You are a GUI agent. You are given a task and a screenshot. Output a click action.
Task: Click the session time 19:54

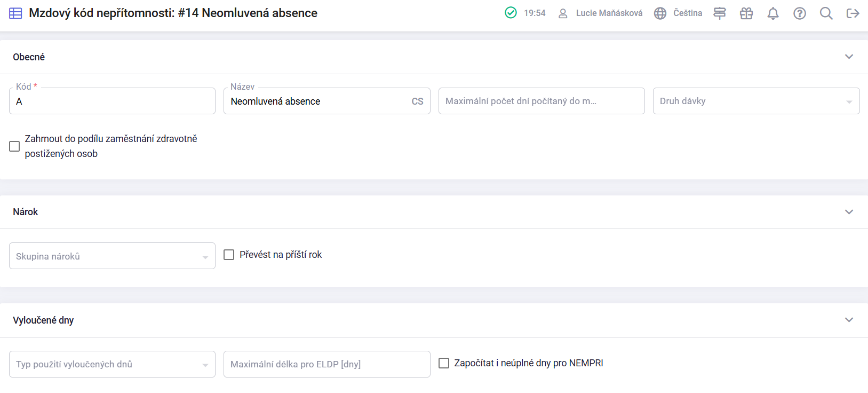535,13
